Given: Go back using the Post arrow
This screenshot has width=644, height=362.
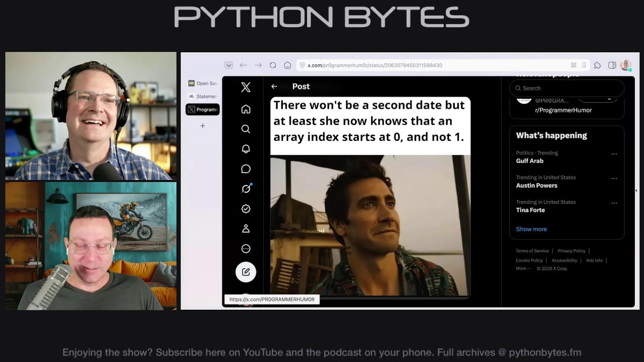Looking at the screenshot, I should pos(274,86).
